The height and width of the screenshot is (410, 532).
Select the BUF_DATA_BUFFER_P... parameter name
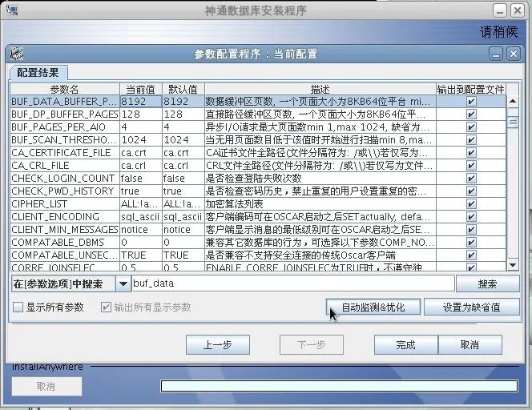click(65, 102)
